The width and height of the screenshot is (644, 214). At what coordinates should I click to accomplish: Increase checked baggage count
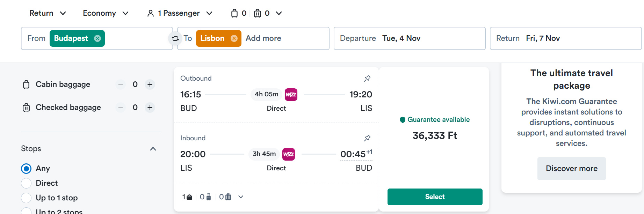(x=150, y=108)
